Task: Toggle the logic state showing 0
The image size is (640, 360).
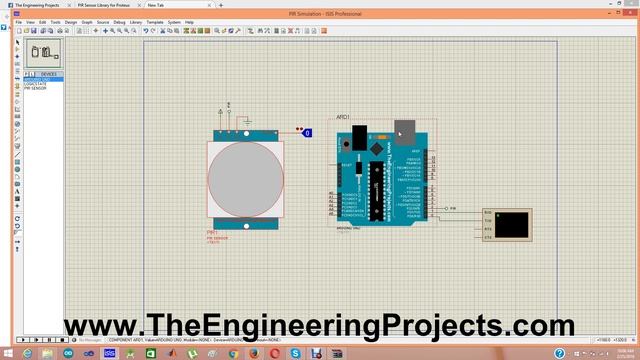Action: click(x=307, y=133)
